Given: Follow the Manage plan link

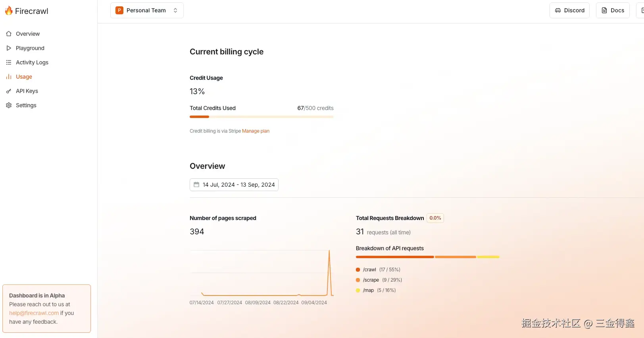Looking at the screenshot, I should tap(256, 131).
